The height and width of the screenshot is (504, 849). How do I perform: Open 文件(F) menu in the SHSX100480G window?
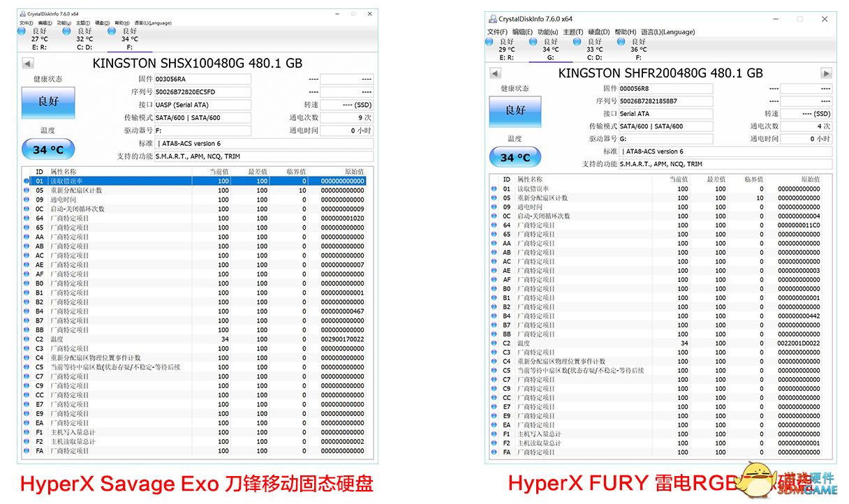click(26, 23)
